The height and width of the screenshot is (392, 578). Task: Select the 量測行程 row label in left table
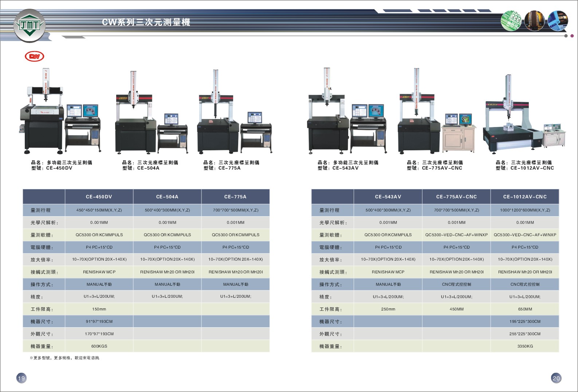click(x=41, y=210)
